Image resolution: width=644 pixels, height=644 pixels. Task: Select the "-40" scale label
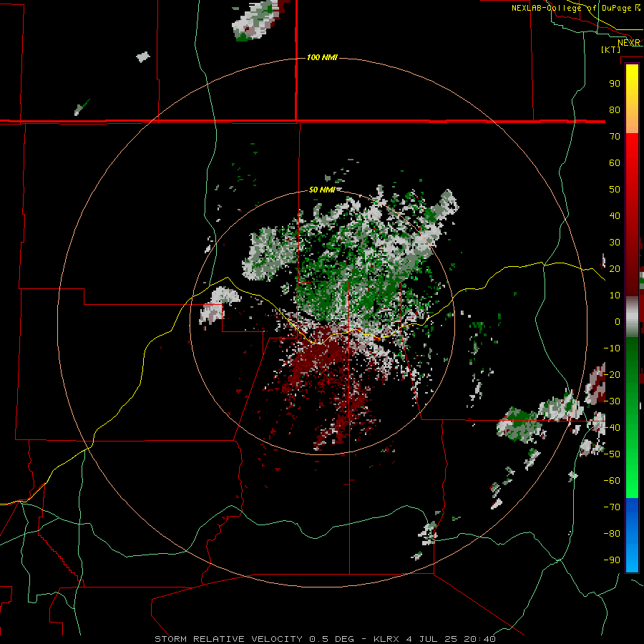pos(612,428)
